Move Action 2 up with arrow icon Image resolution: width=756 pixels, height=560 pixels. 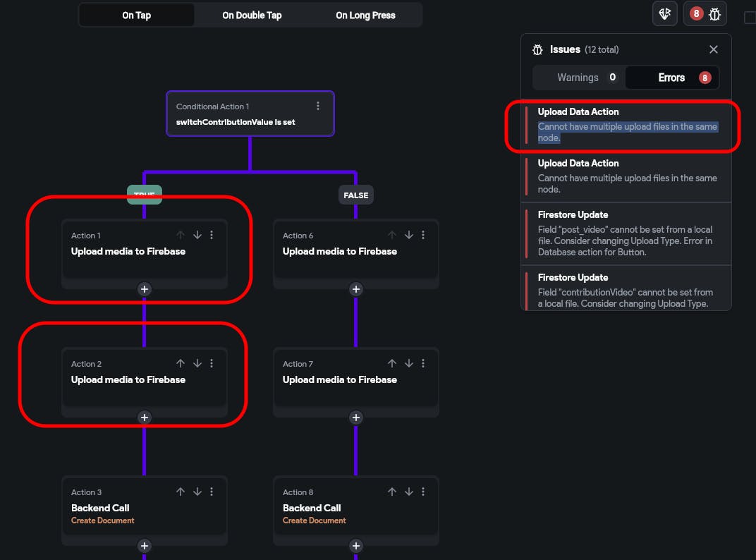(x=181, y=363)
